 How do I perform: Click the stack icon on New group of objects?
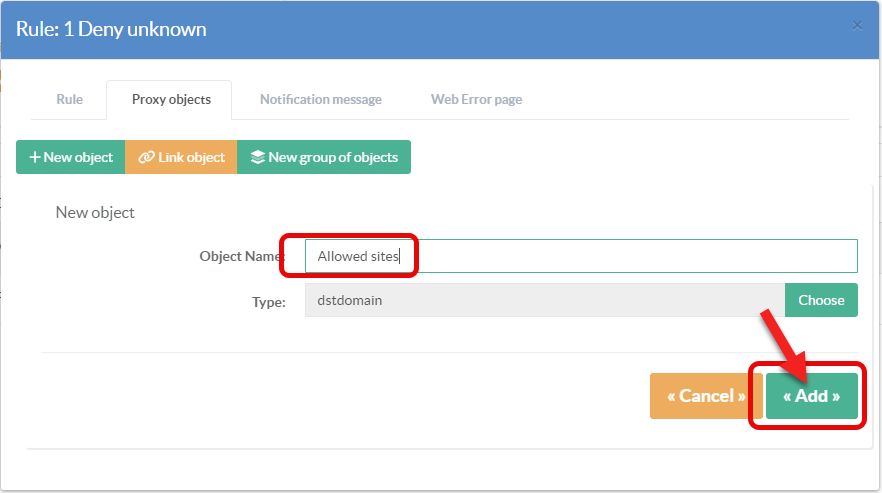[x=257, y=157]
